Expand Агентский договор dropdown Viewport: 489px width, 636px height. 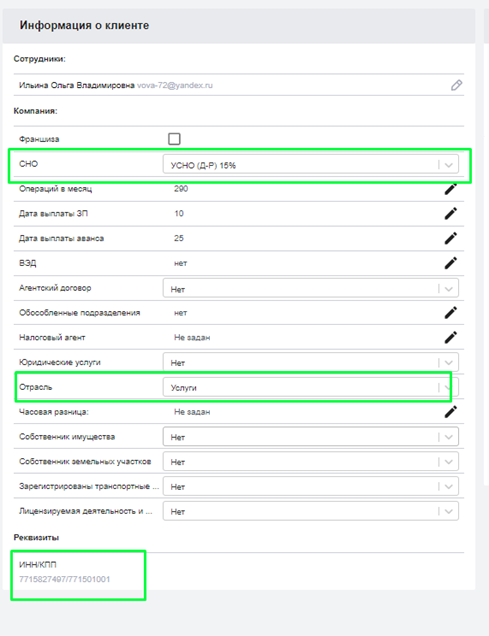click(x=311, y=288)
